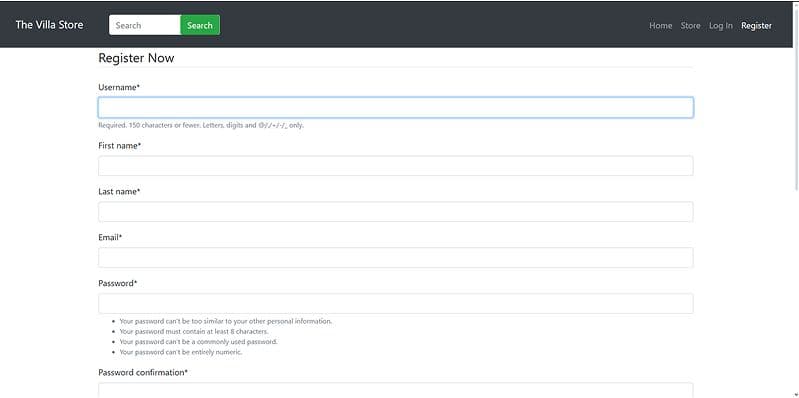Open the Store navigation link
The image size is (799, 398).
(690, 25)
